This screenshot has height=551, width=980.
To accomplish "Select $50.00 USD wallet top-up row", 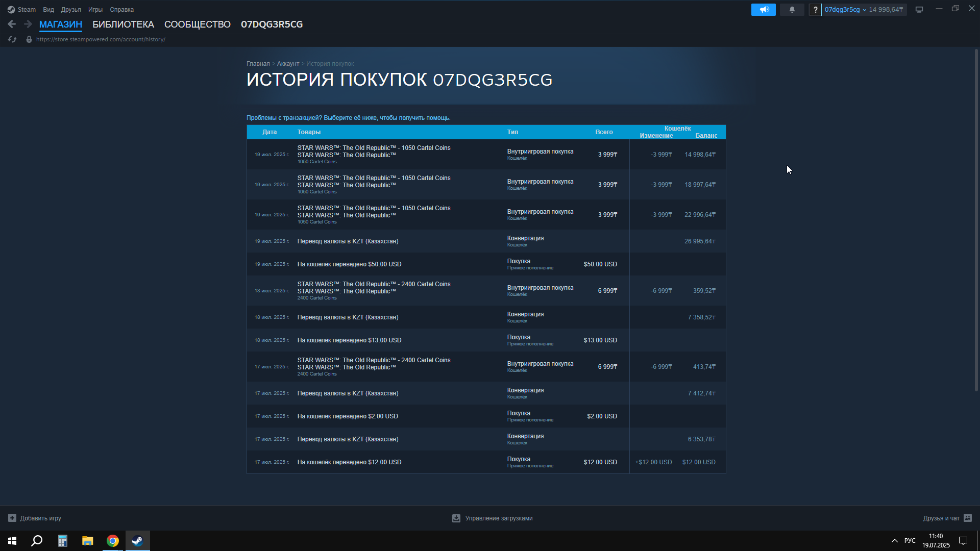I will 486,264.
